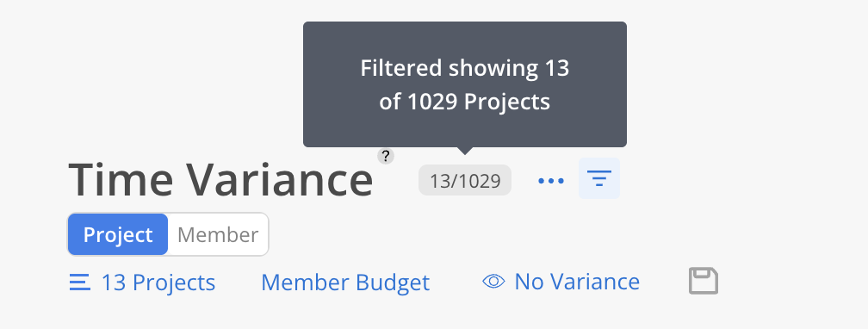868x329 pixels.
Task: Open the 13 Projects selector
Action: pos(142,282)
